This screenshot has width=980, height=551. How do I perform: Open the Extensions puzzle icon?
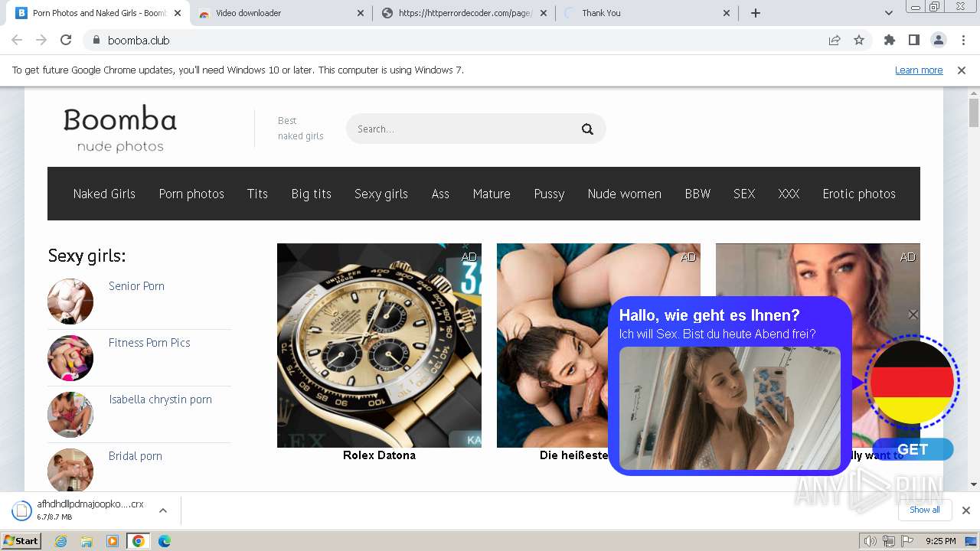(890, 41)
